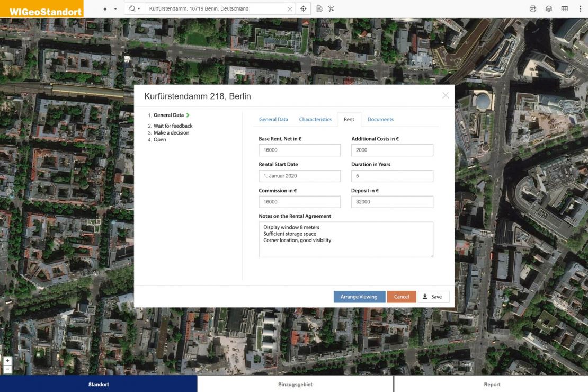Click the network nodes icon in toolbar
588x392 pixels.
331,8
